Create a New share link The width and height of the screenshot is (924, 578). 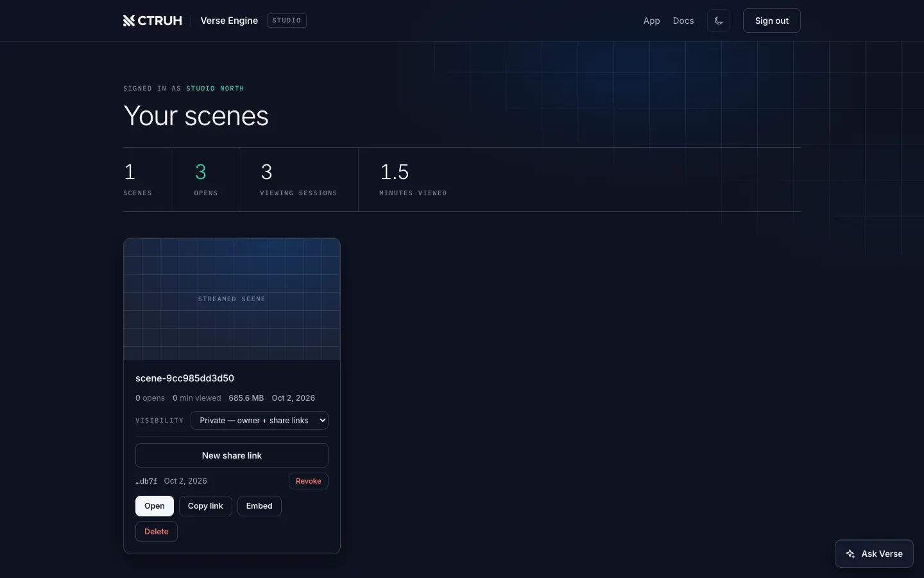(x=232, y=455)
